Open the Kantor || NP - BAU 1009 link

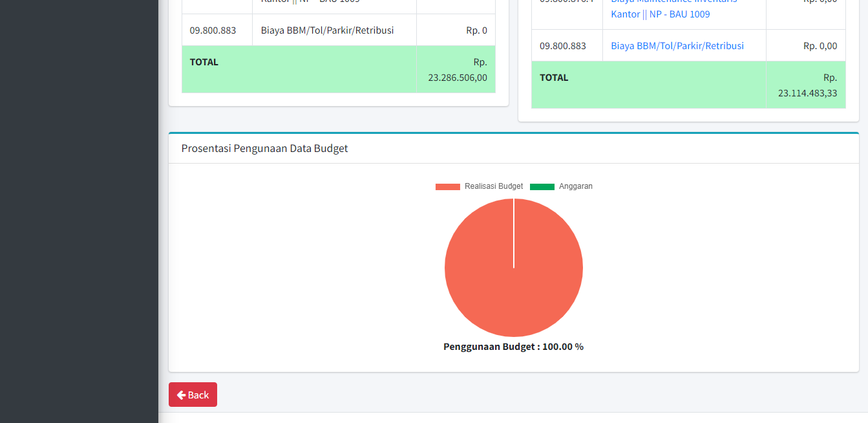pyautogui.click(x=660, y=14)
